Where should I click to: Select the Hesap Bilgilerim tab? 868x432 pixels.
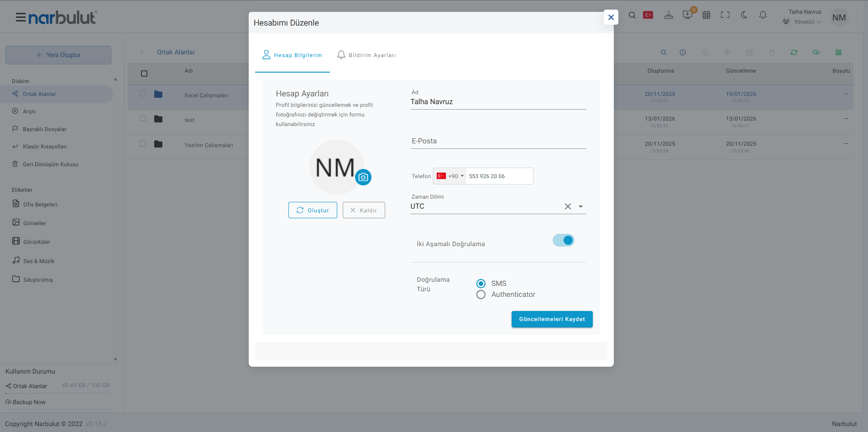pos(293,55)
